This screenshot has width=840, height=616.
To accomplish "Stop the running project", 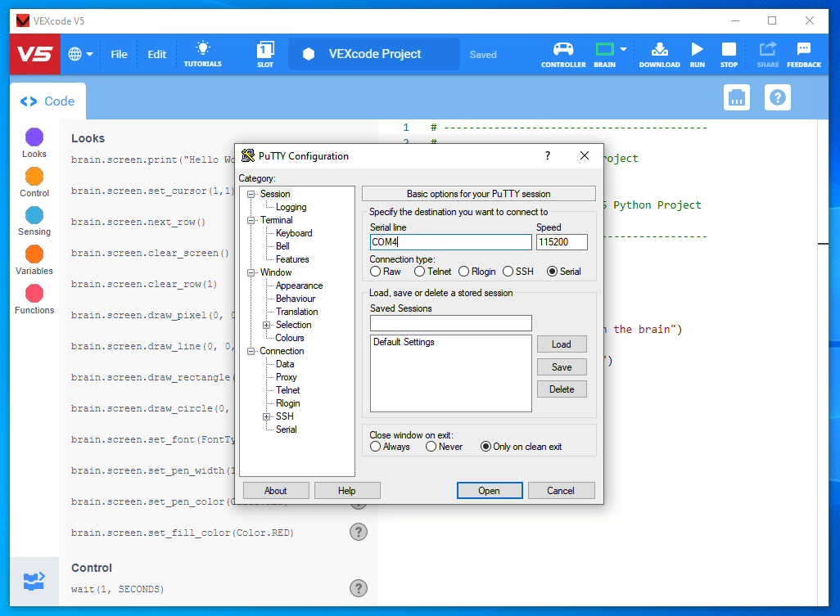I will pyautogui.click(x=729, y=54).
